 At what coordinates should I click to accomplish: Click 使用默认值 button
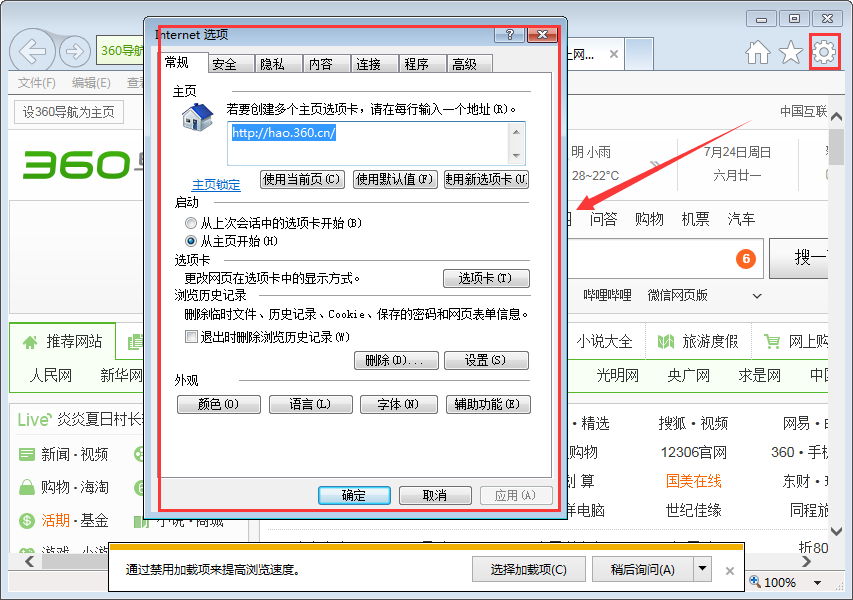click(395, 180)
